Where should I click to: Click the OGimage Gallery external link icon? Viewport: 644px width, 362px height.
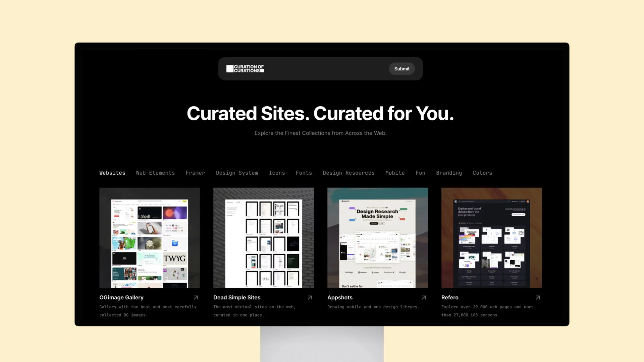pos(196,297)
